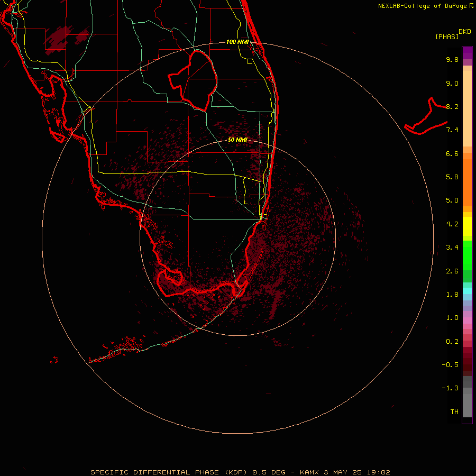Click the 2.6 legend value

452,271
